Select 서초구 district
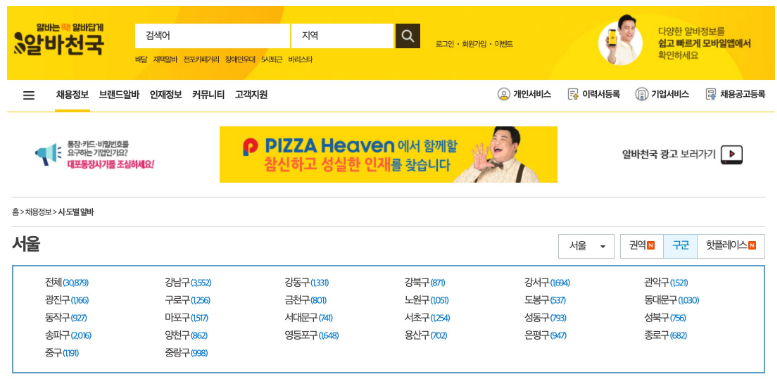The height and width of the screenshot is (391, 777). tap(427, 318)
